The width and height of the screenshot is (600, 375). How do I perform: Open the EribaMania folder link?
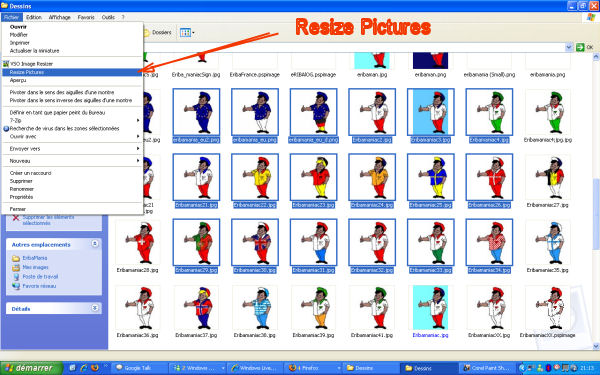[35, 258]
